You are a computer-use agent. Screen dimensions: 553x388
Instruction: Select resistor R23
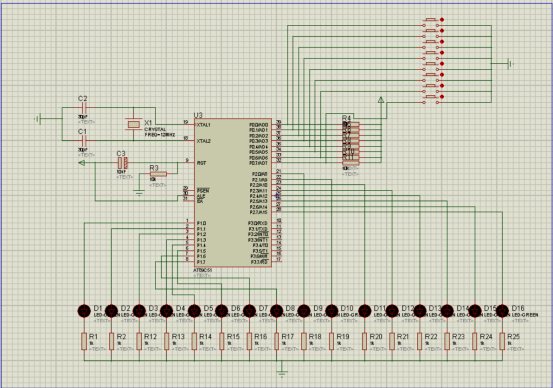tap(447, 341)
